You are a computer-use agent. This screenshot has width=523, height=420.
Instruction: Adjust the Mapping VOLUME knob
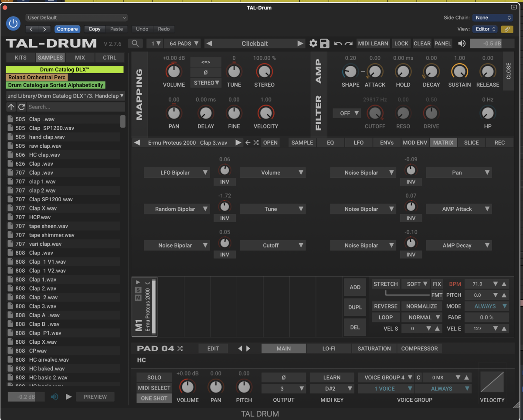174,71
